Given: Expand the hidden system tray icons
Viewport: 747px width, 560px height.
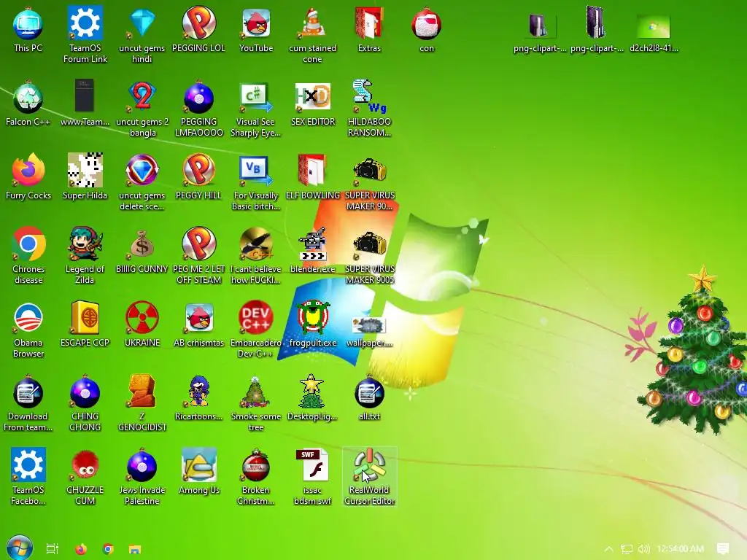Looking at the screenshot, I should click(608, 549).
